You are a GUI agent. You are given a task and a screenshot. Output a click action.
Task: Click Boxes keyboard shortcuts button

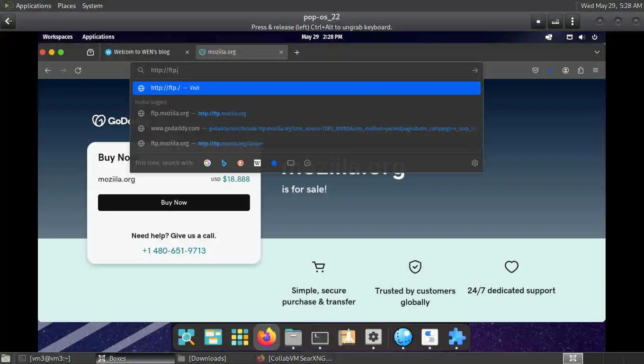pyautogui.click(x=555, y=21)
